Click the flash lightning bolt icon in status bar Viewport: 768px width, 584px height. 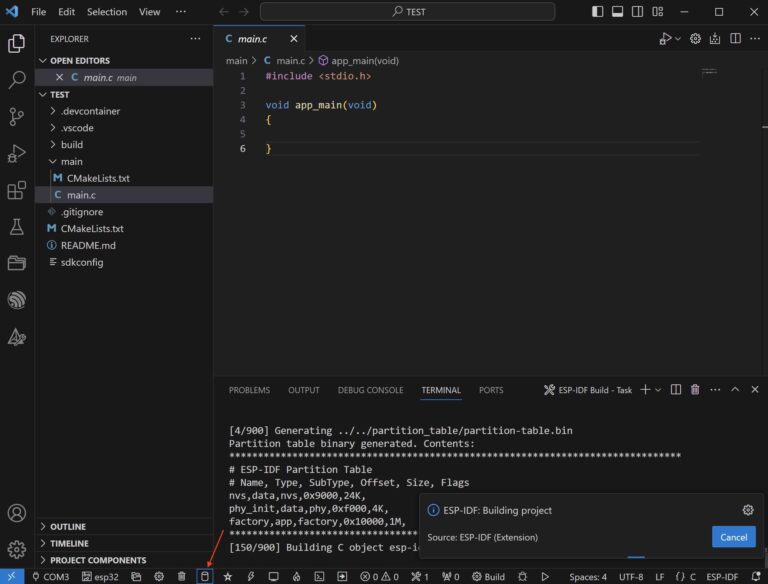tap(251, 576)
